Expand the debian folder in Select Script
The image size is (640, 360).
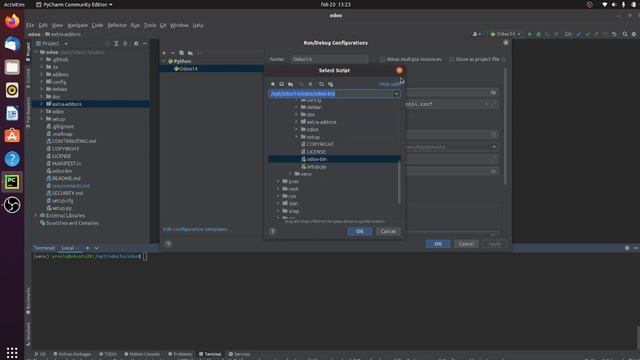(297, 107)
